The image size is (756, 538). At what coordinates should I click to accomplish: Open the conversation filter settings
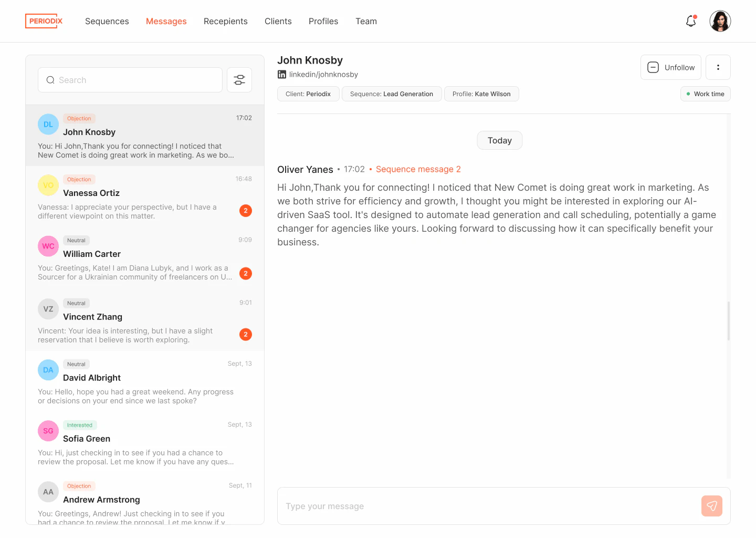pos(239,80)
